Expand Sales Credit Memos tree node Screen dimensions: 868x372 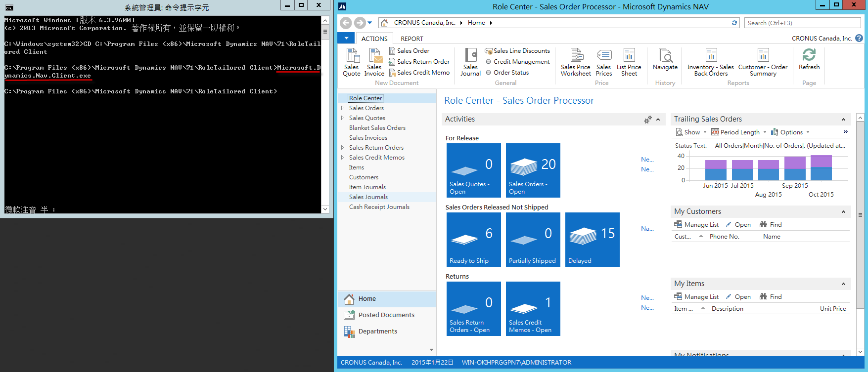[x=342, y=157]
